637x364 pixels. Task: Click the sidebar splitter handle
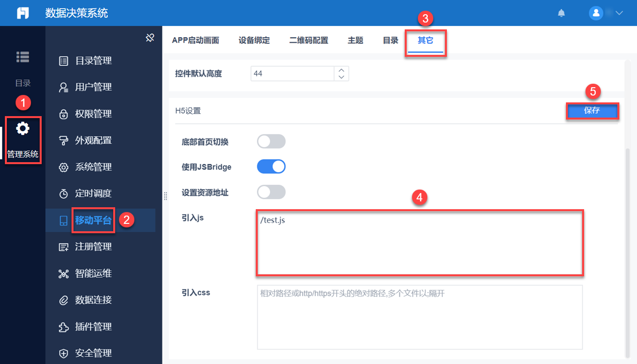[165, 196]
